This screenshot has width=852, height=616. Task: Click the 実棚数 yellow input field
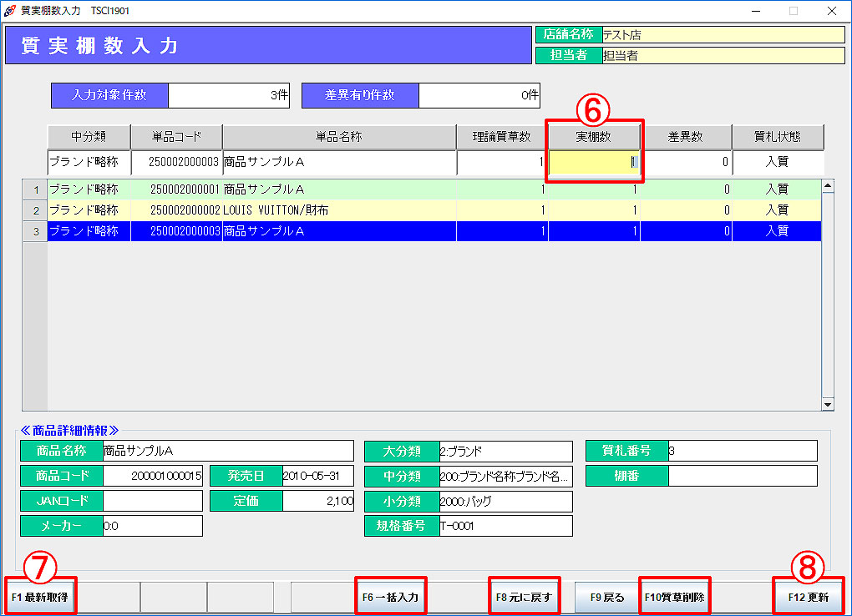click(593, 162)
